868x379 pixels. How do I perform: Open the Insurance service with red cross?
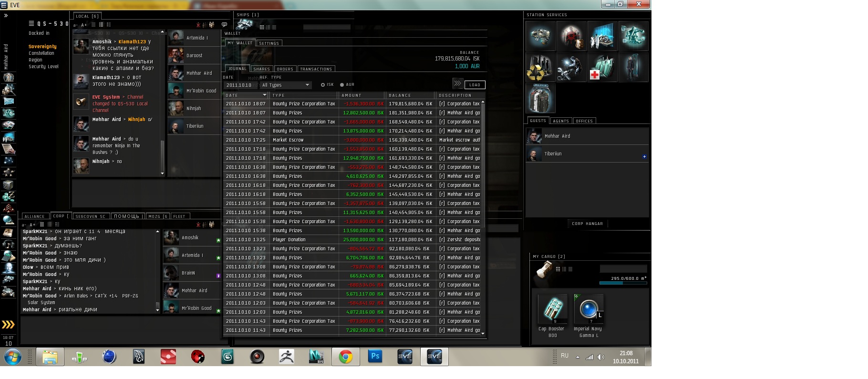click(x=602, y=67)
